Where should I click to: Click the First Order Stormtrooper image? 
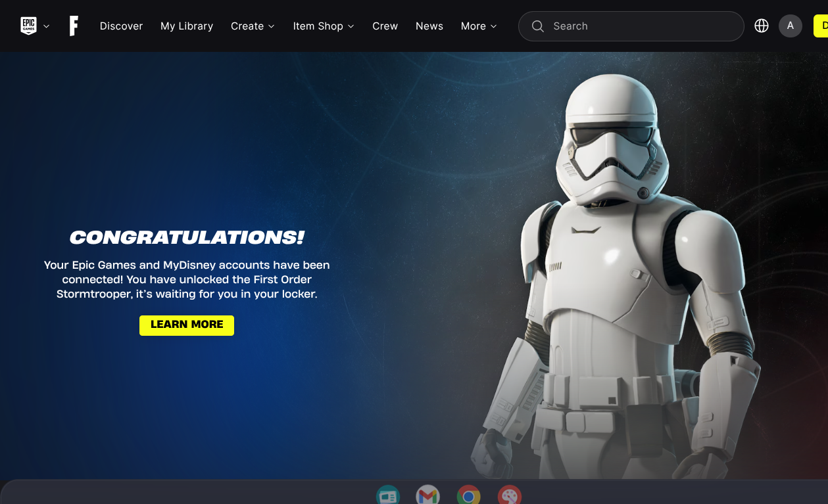point(615,276)
